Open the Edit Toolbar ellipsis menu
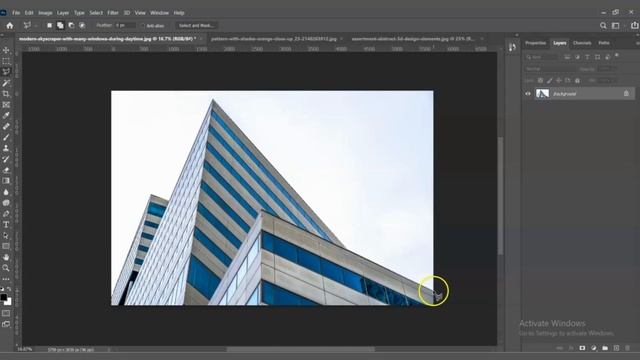Viewport: 640px width, 360px height. coord(6,279)
